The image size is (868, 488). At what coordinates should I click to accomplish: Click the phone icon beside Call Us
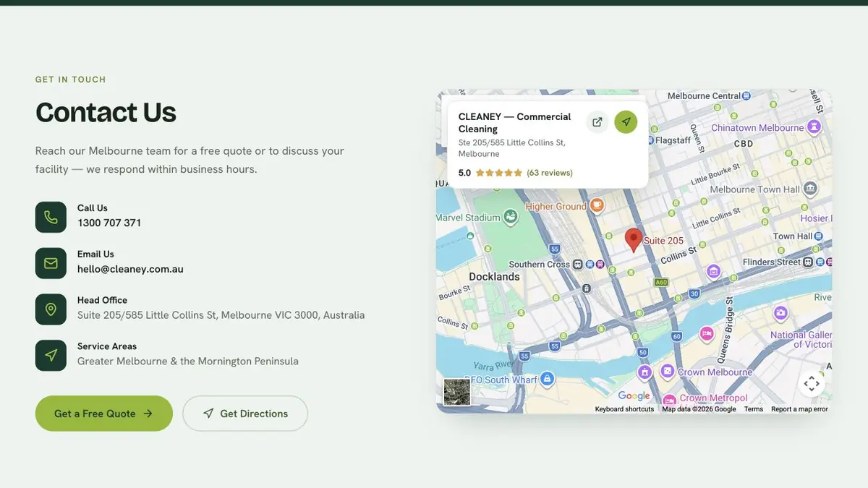(x=51, y=217)
